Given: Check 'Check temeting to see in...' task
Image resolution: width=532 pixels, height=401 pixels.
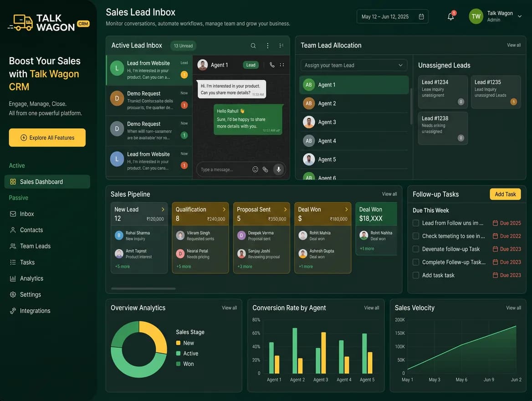Looking at the screenshot, I should [415, 236].
